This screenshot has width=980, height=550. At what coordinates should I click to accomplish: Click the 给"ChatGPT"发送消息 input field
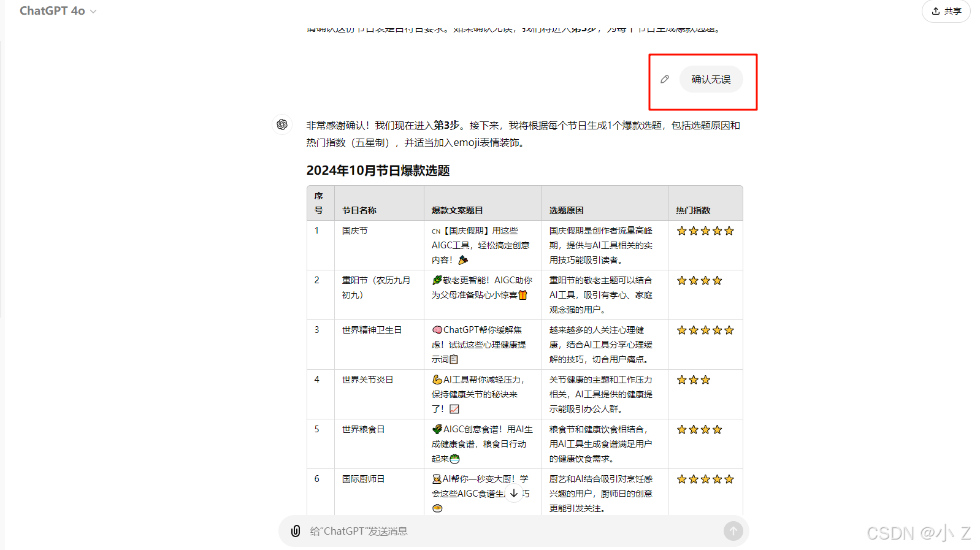(514, 531)
